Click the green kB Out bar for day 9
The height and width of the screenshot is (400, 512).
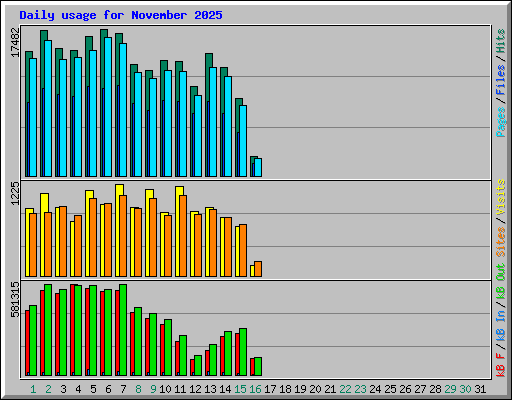click(x=153, y=345)
